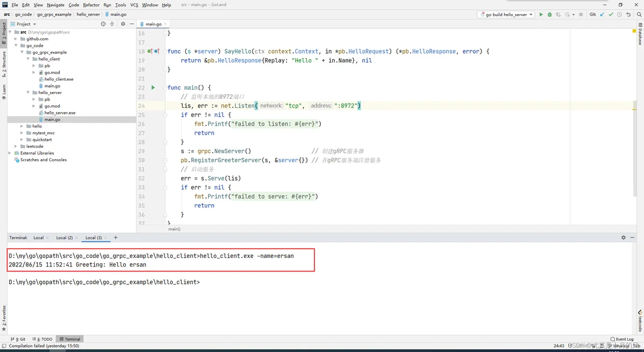The height and width of the screenshot is (352, 644).
Task: Open Event Log in status bar
Action: 623,339
